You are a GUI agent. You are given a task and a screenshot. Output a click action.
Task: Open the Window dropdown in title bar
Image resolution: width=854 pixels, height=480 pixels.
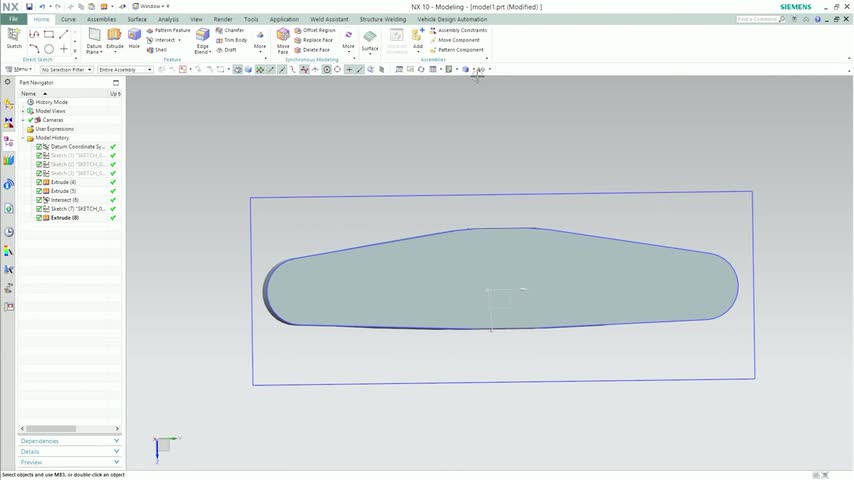(x=151, y=7)
